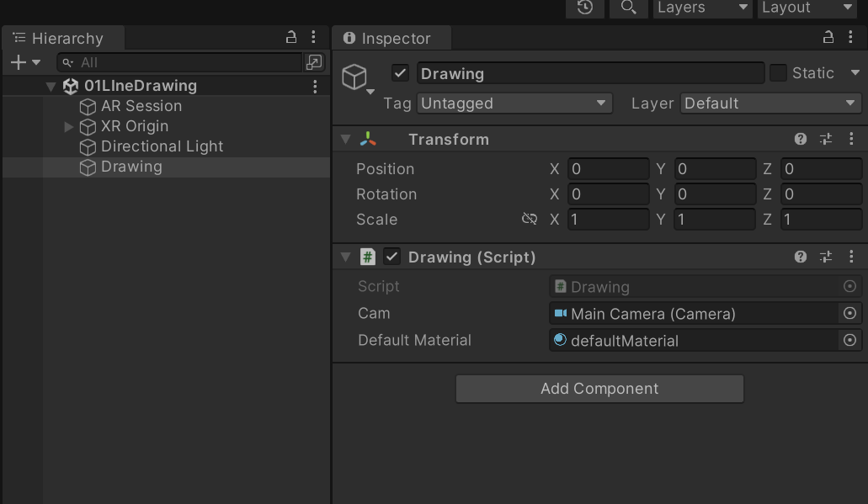Open the Default Material object picker circle
The height and width of the screenshot is (504, 868).
point(849,340)
